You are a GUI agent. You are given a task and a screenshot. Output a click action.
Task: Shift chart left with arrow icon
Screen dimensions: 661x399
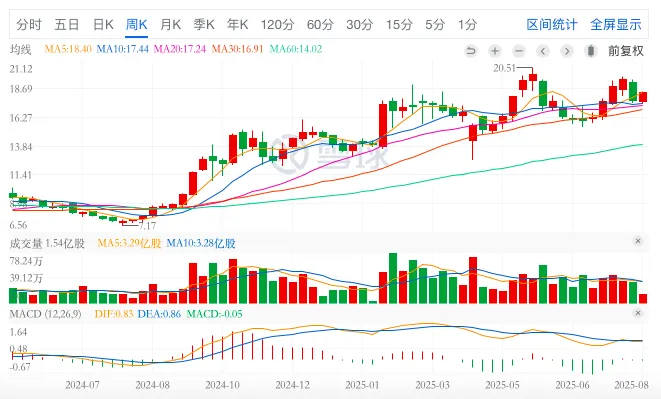pos(543,51)
